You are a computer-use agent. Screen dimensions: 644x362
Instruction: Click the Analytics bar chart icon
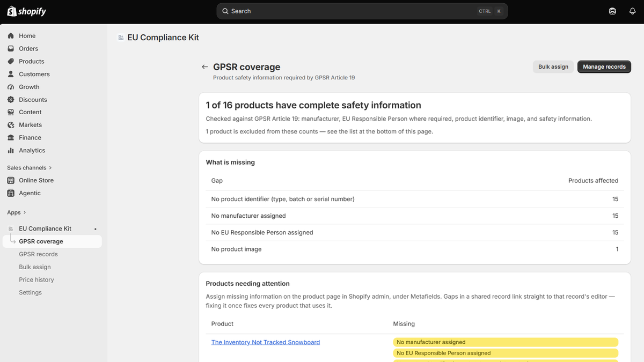(11, 151)
